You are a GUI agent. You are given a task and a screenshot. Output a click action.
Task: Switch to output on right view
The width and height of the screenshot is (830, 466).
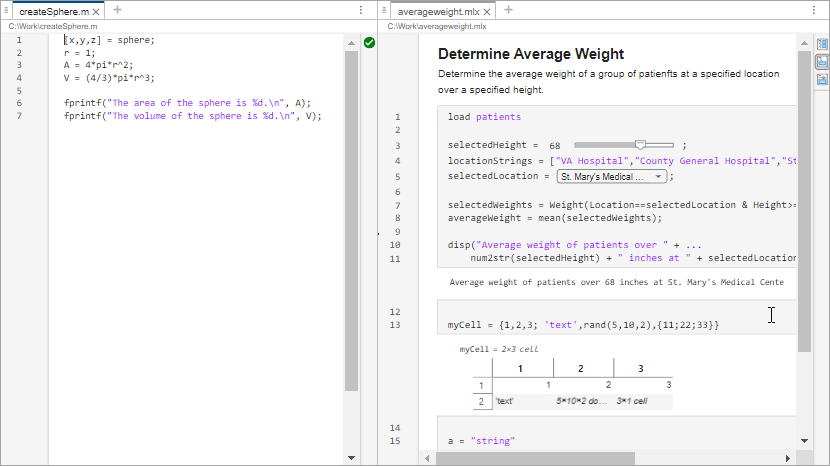pyautogui.click(x=822, y=44)
